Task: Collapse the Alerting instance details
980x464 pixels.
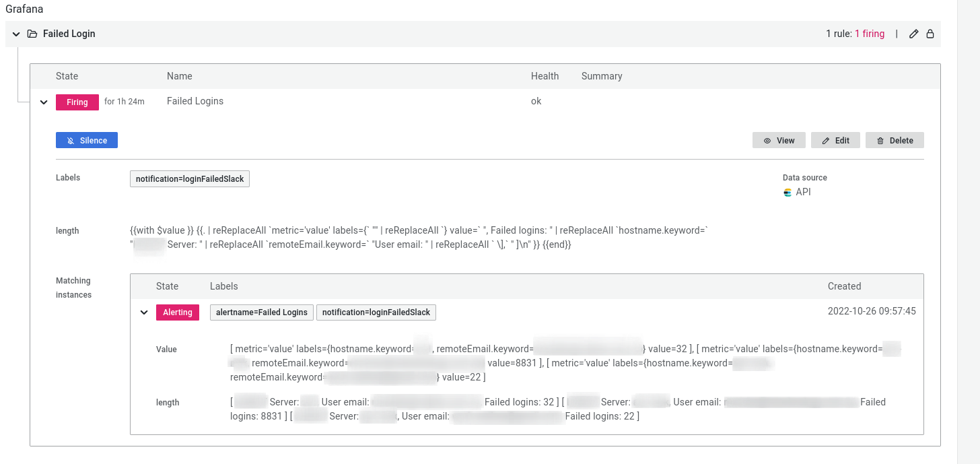Action: click(x=143, y=312)
